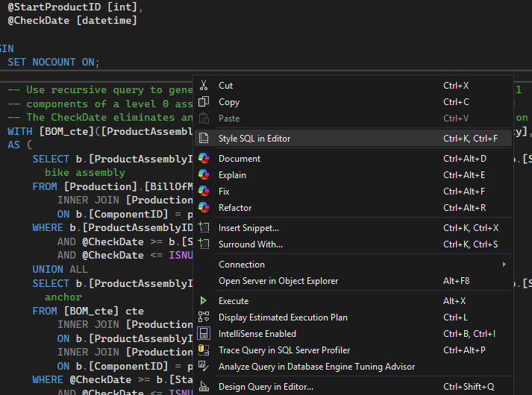532x395 pixels.
Task: Expand the Connection submenu arrow
Action: click(x=504, y=265)
